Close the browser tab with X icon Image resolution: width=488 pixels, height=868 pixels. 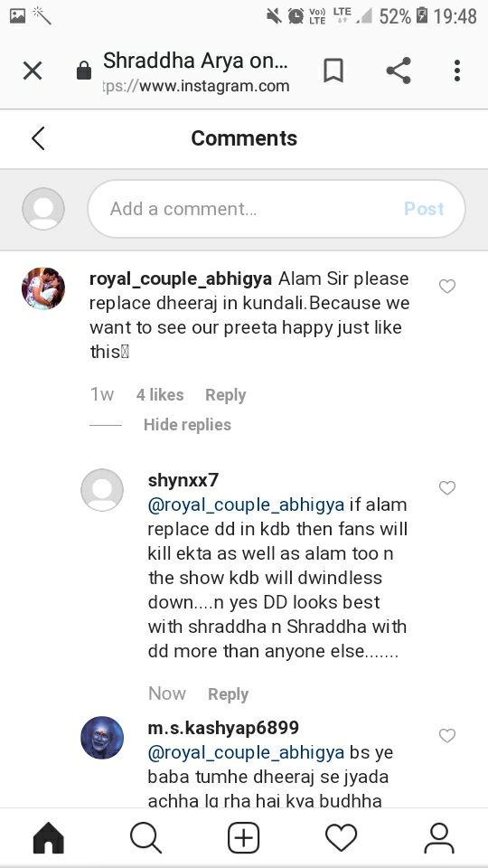pos(33,71)
